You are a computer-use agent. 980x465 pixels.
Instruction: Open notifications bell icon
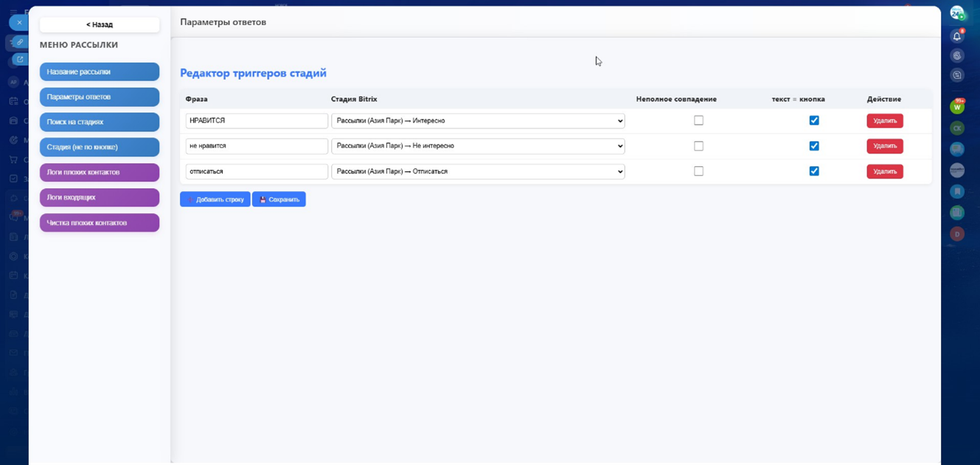point(957,36)
